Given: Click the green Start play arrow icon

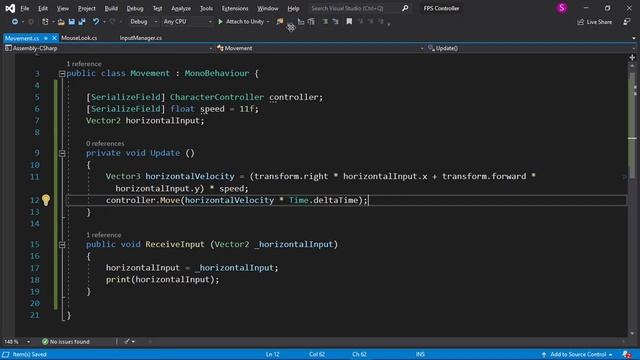Looking at the screenshot, I should pos(220,22).
